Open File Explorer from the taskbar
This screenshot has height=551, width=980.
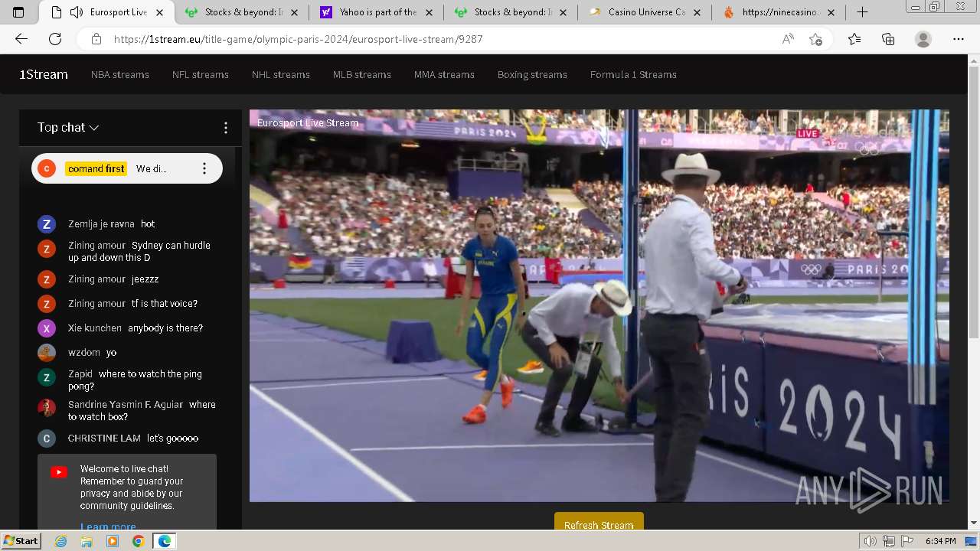[87, 541]
